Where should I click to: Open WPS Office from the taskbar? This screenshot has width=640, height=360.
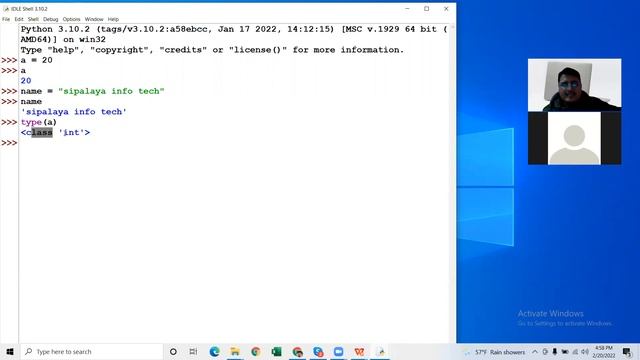click(x=359, y=351)
